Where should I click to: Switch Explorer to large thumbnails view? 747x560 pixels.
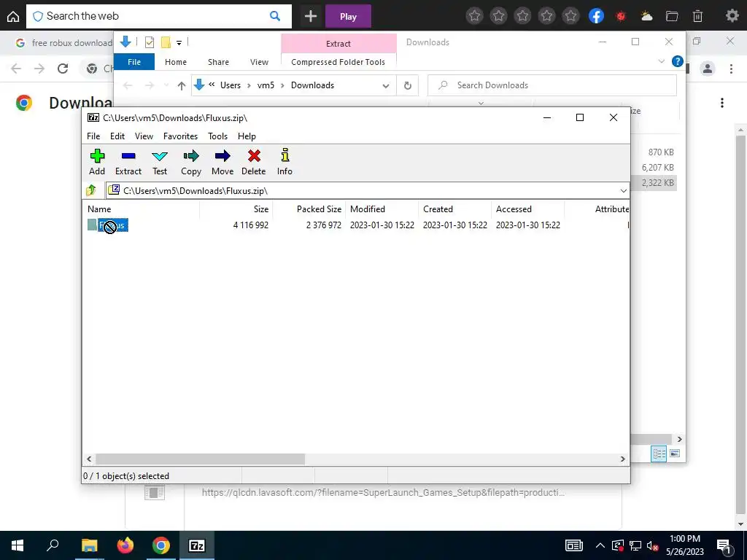675,454
